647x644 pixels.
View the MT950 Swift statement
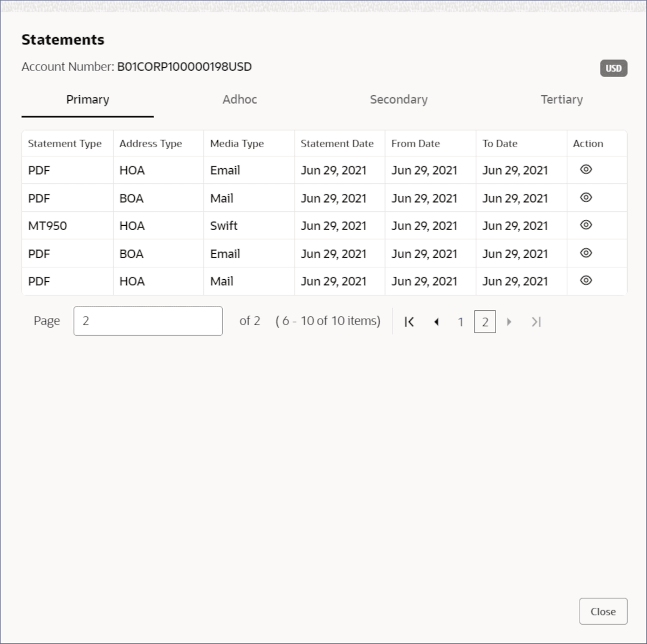(586, 225)
